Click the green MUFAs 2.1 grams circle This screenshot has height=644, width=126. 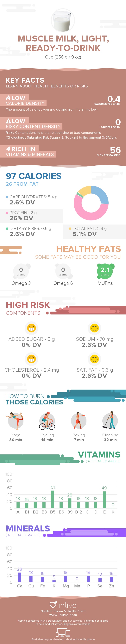105,271
